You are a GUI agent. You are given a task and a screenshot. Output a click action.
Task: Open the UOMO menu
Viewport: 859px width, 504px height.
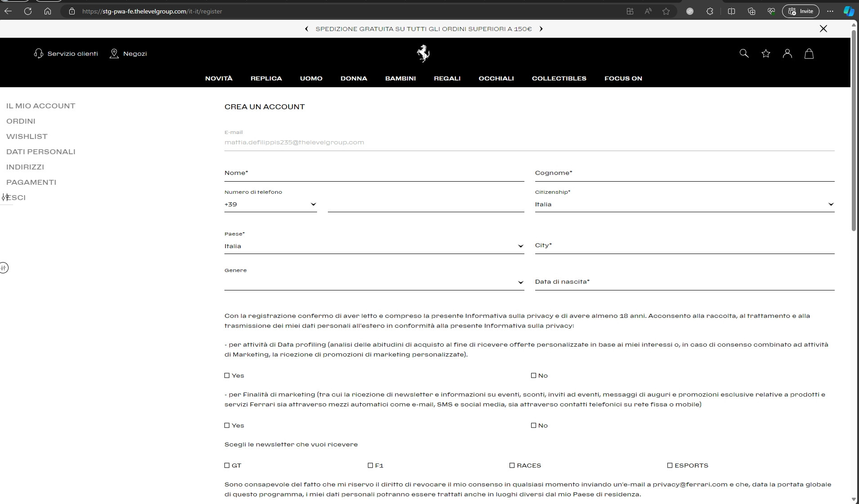pyautogui.click(x=311, y=78)
